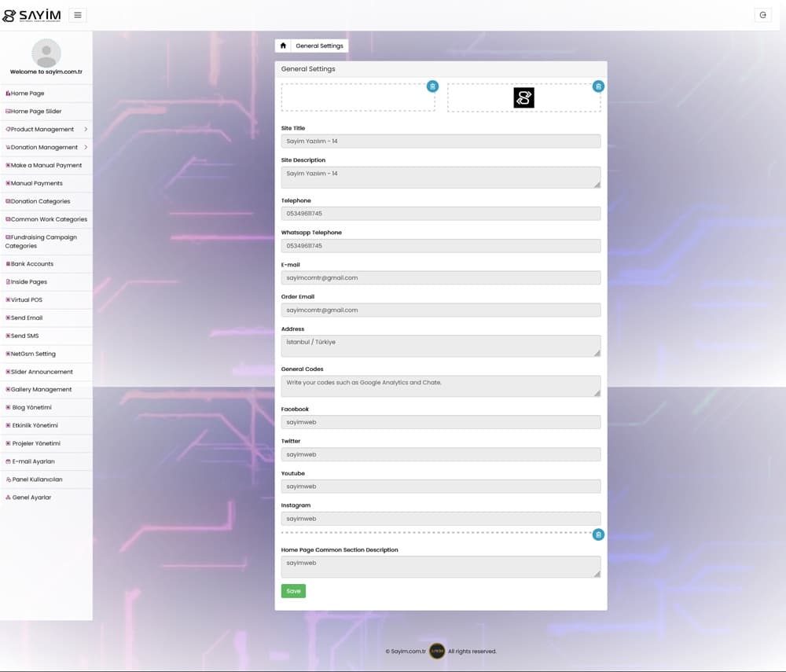Focus the Whatsapp Telephone input
This screenshot has height=672, width=786.
440,246
